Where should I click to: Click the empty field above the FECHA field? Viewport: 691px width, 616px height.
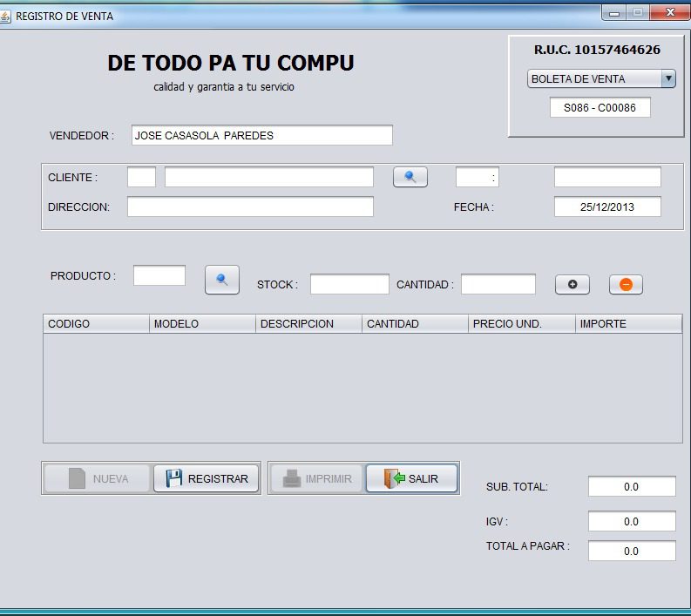pyautogui.click(x=607, y=177)
